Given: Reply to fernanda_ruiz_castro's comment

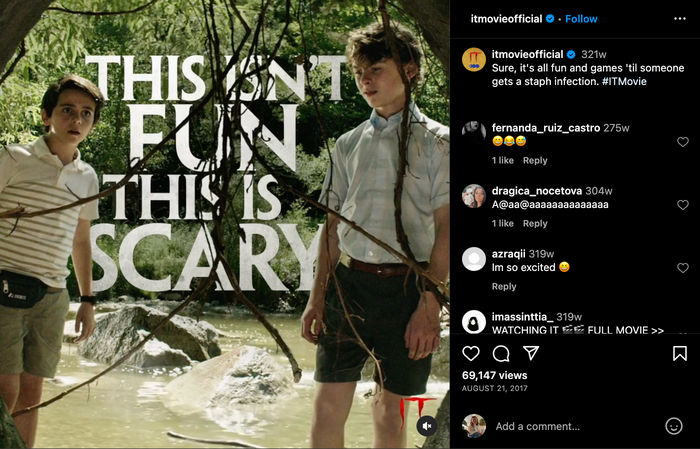Looking at the screenshot, I should (535, 160).
